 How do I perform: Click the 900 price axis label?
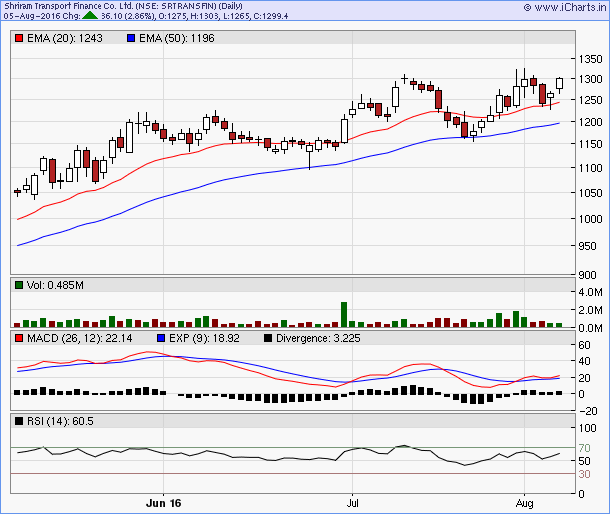pyautogui.click(x=587, y=275)
